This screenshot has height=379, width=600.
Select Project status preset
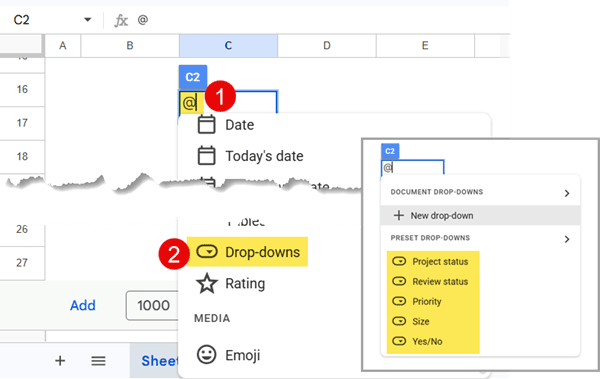(x=440, y=262)
